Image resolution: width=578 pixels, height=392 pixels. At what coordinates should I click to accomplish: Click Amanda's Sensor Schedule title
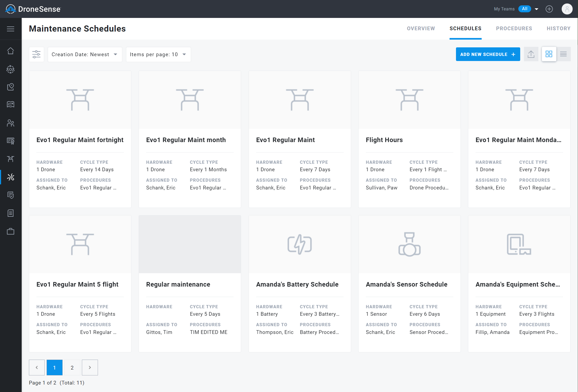[x=406, y=284]
